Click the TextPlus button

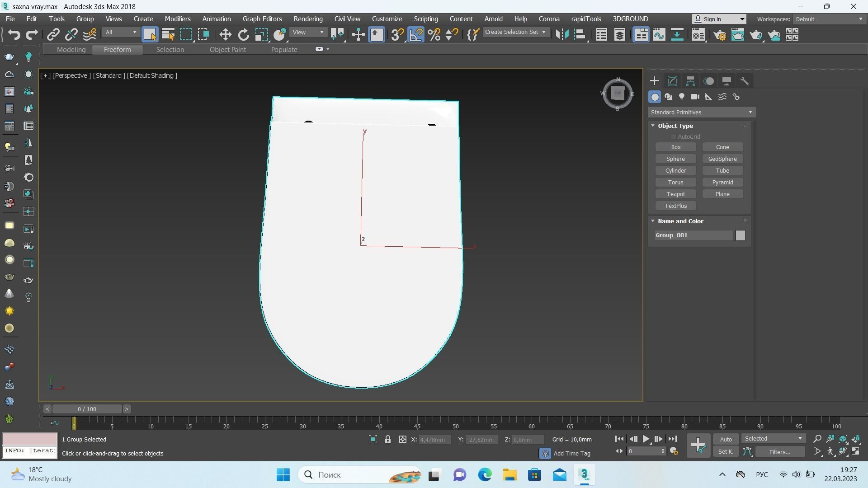coord(675,206)
